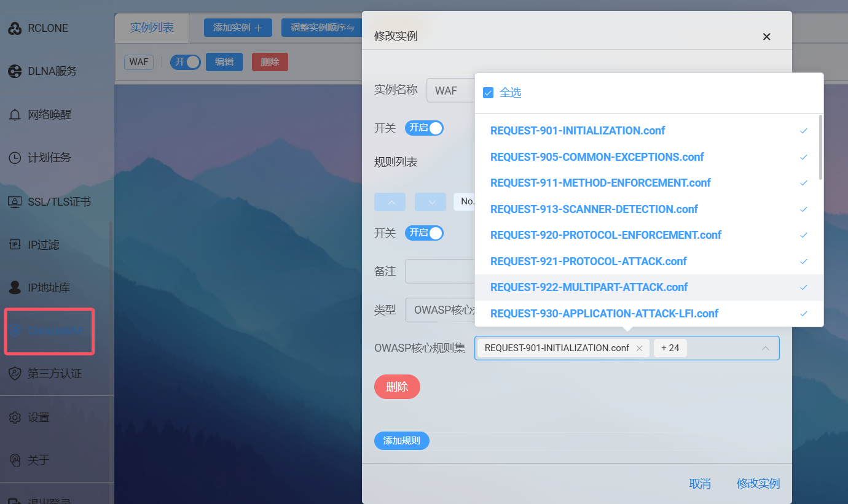
Task: Click the 备注 input field
Action: 440,271
